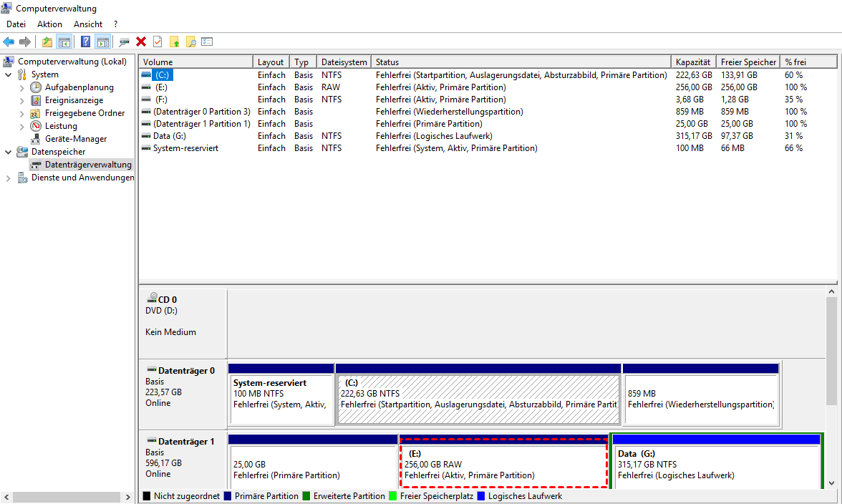The width and height of the screenshot is (842, 504).
Task: Open the Ansicht menu
Action: click(88, 24)
